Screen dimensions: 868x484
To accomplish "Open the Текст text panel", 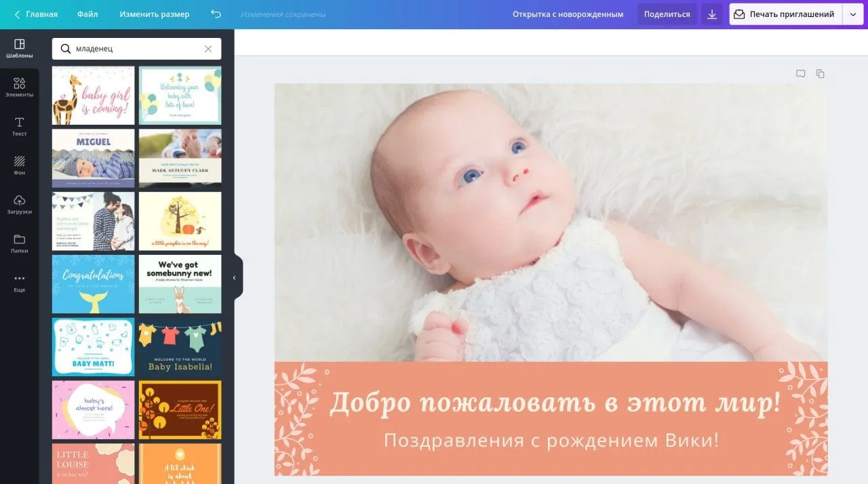I will (x=19, y=127).
